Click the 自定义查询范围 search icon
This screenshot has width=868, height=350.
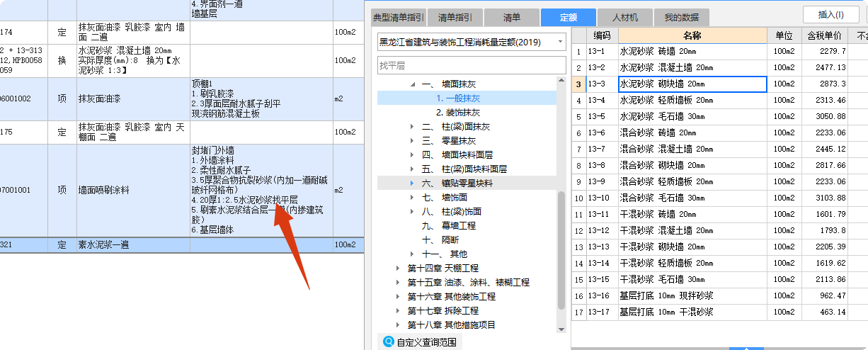tap(388, 342)
